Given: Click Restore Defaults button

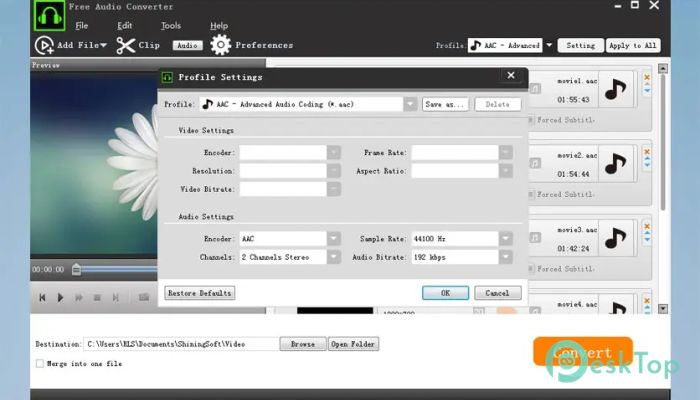Looking at the screenshot, I should [x=200, y=293].
